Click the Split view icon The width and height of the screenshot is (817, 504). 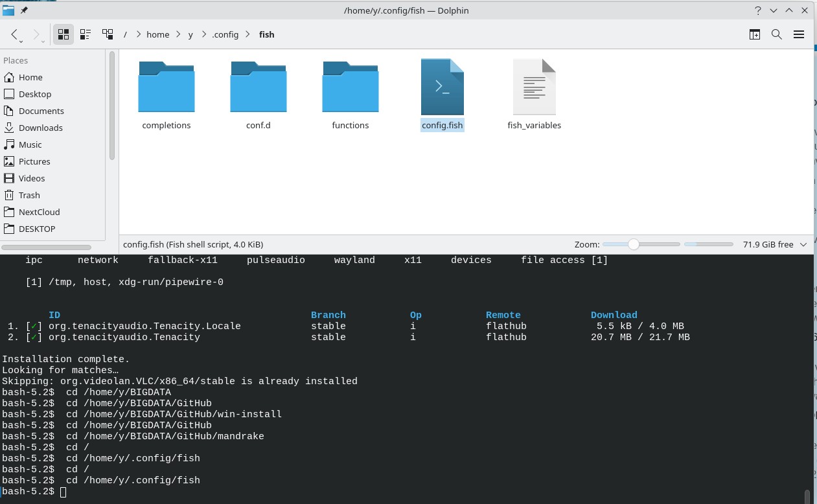[755, 34]
